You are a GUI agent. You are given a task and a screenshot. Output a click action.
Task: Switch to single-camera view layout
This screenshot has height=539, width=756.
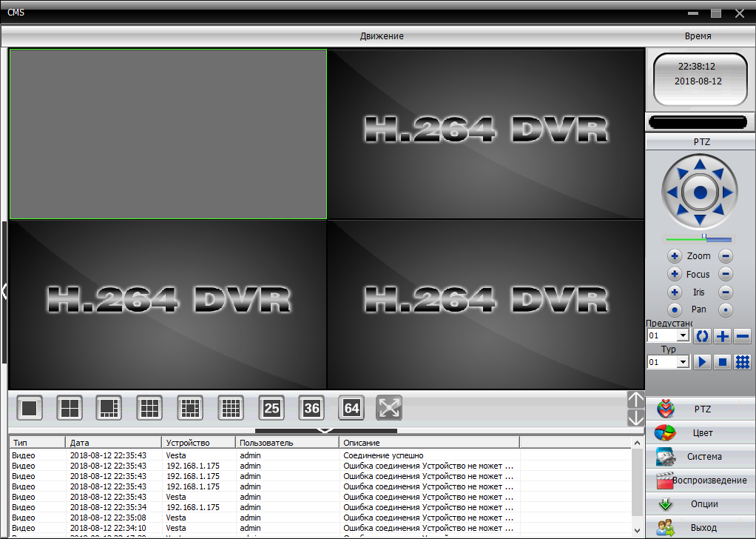[30, 407]
